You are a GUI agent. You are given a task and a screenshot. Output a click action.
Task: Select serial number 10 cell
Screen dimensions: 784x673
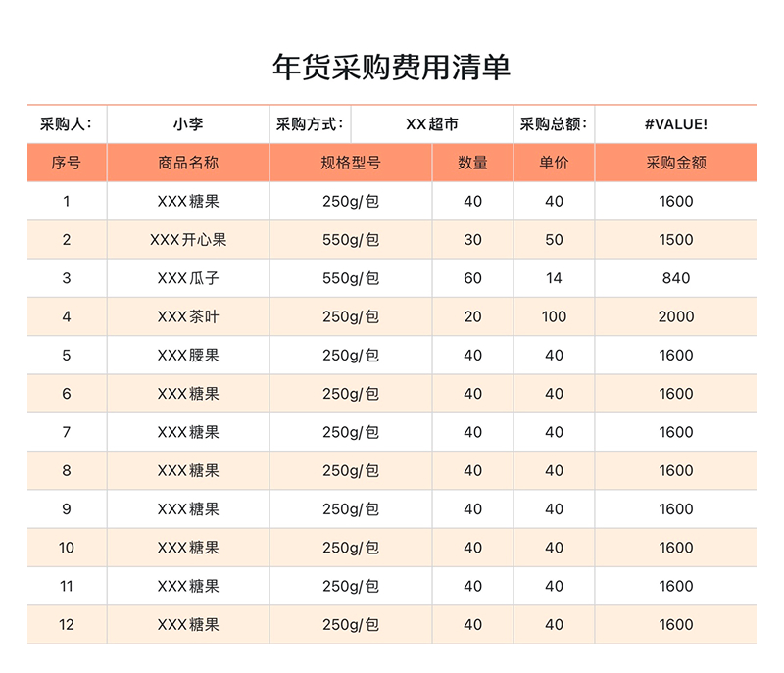67,548
